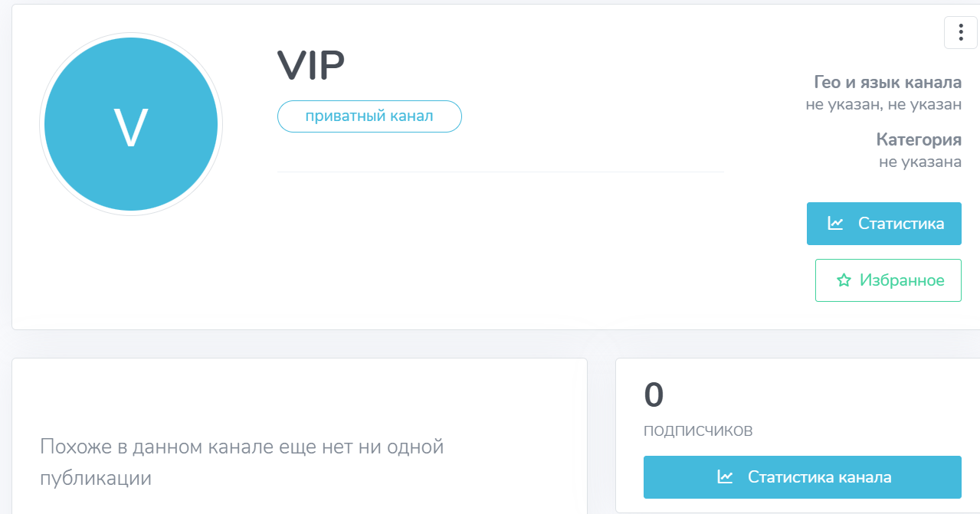This screenshot has height=514, width=980.
Task: Add channel to Избранное favorites
Action: [x=901, y=280]
